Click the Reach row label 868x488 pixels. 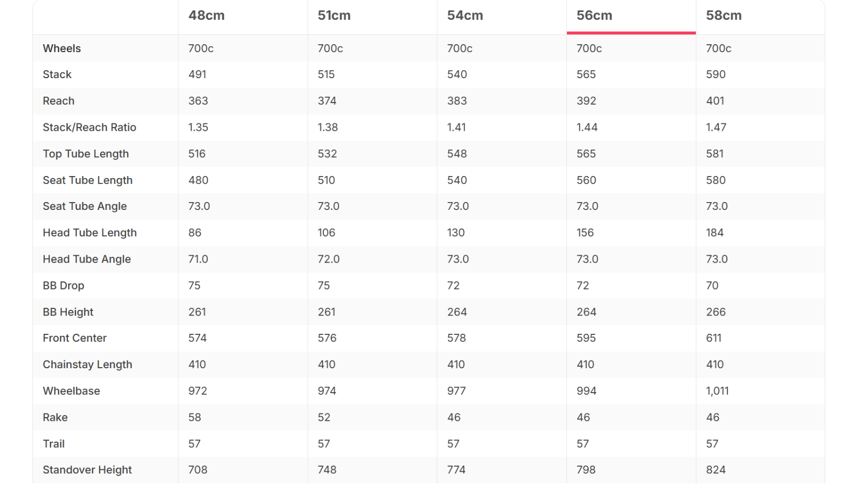click(58, 101)
